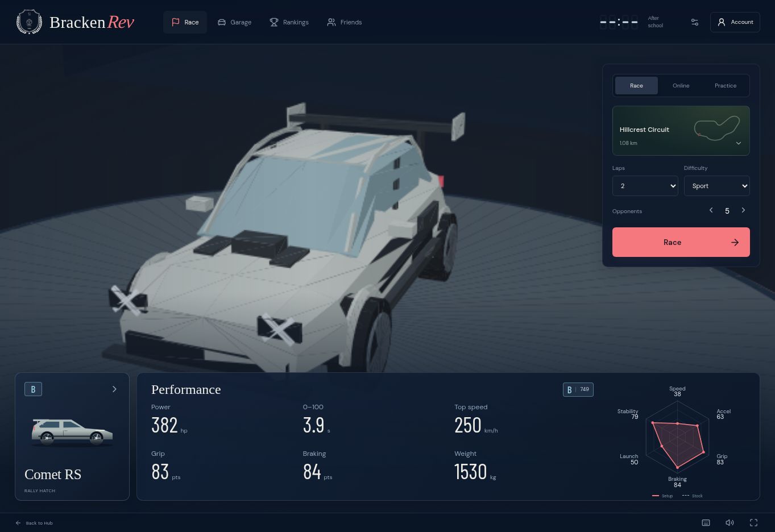775x532 pixels.
Task: Switch to the Race nav tab
Action: tap(185, 22)
